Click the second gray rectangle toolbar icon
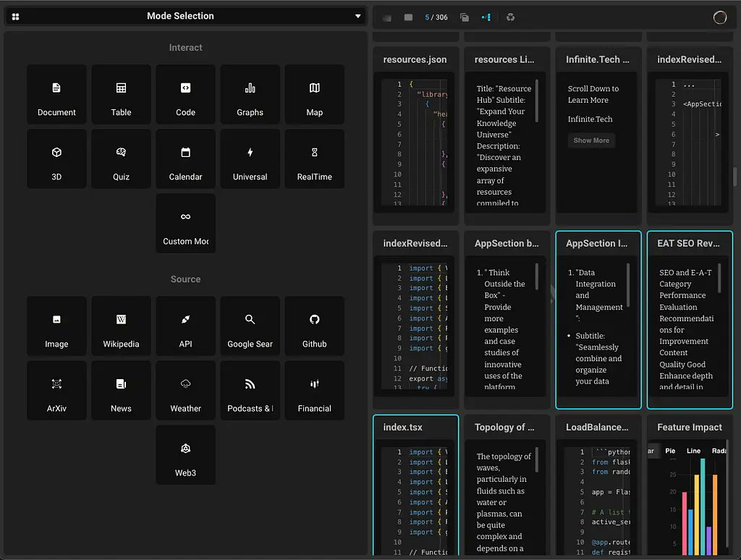 click(408, 17)
